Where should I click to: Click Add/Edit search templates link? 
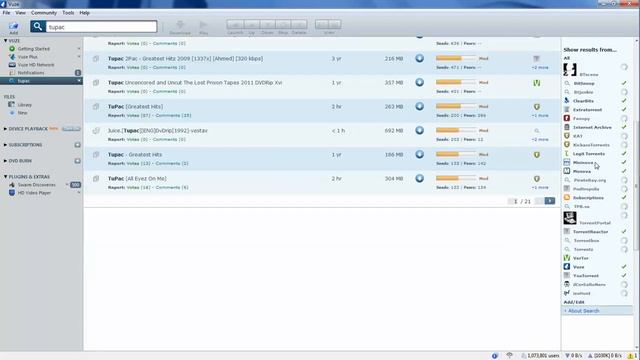574,302
